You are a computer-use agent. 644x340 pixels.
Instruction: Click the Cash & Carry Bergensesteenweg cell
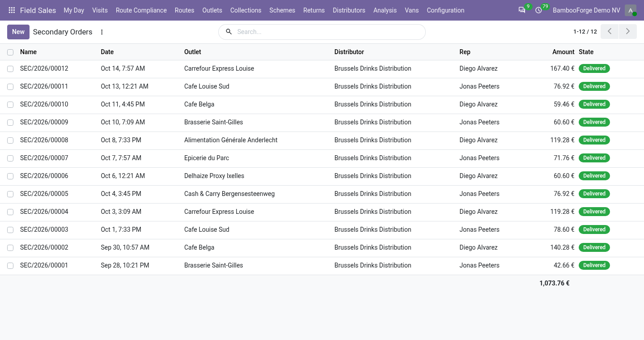pyautogui.click(x=229, y=194)
